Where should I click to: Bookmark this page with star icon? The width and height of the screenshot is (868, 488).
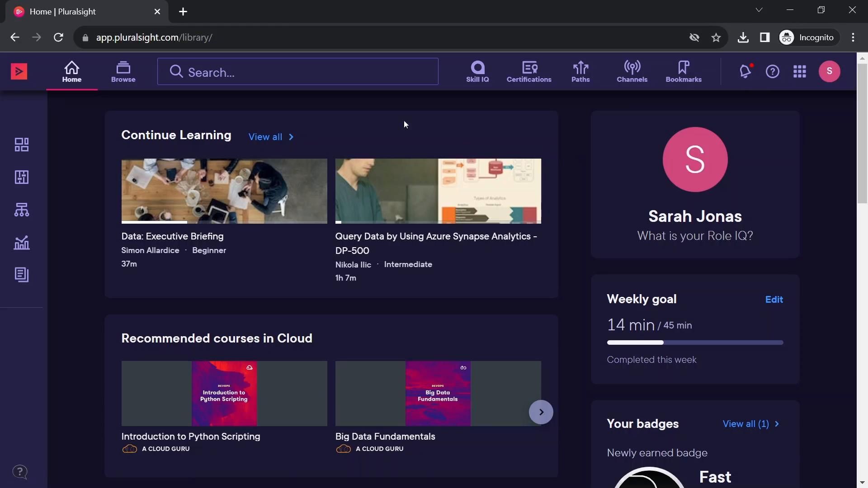[x=716, y=38]
